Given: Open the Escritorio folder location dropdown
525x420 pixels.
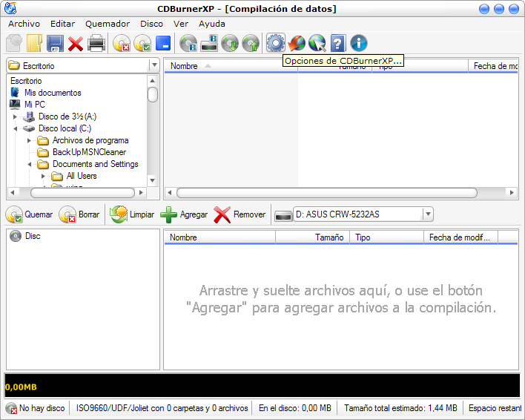Looking at the screenshot, I should (153, 65).
